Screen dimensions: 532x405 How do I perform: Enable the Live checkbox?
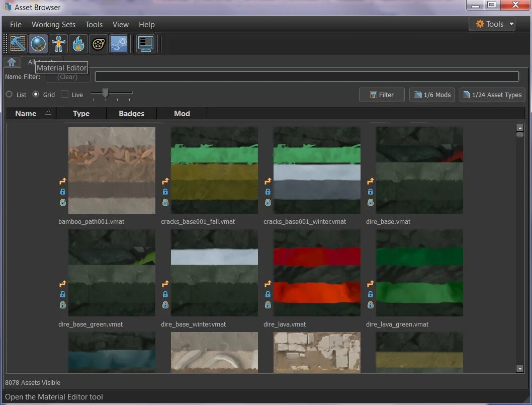pos(65,95)
